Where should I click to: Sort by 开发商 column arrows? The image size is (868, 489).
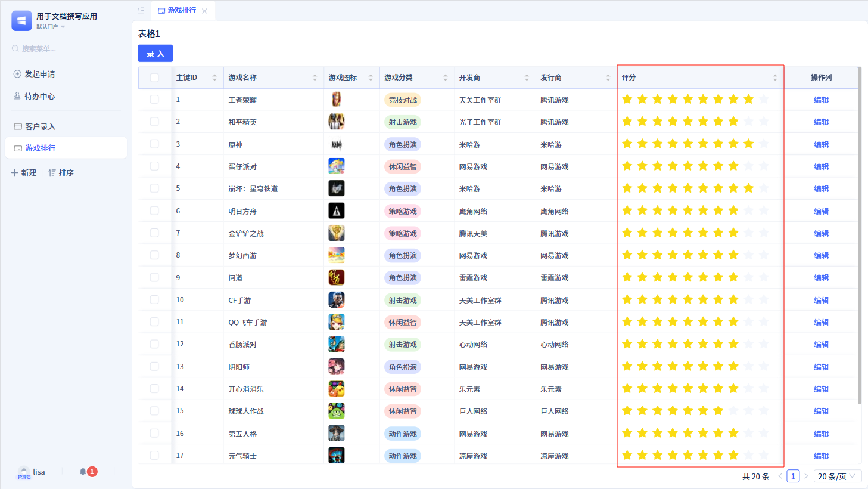(x=527, y=78)
